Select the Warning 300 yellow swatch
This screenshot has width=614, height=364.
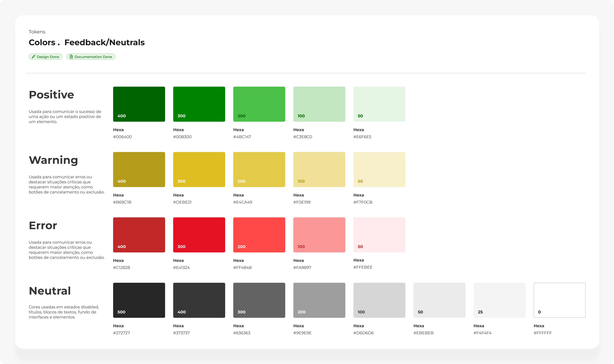(199, 169)
